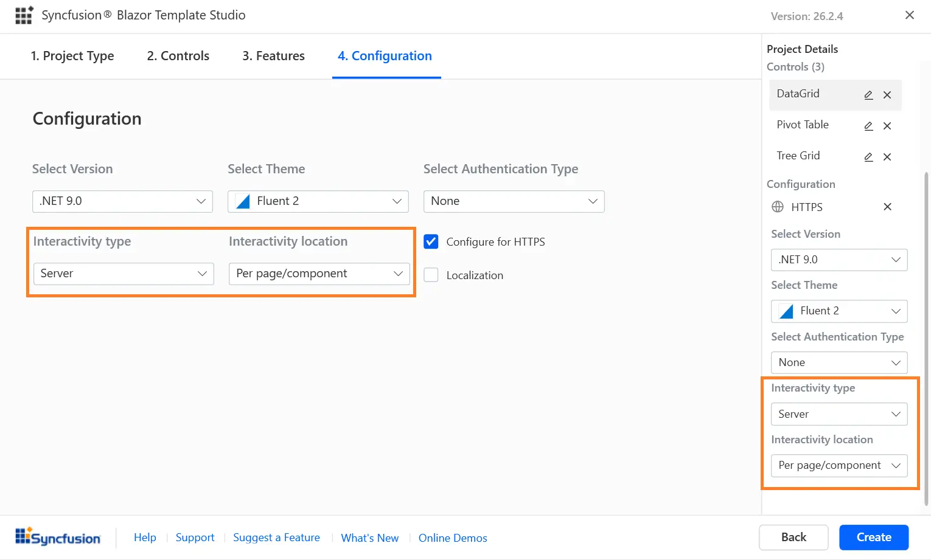The image size is (931, 560).
Task: Click the Create button
Action: 873,537
